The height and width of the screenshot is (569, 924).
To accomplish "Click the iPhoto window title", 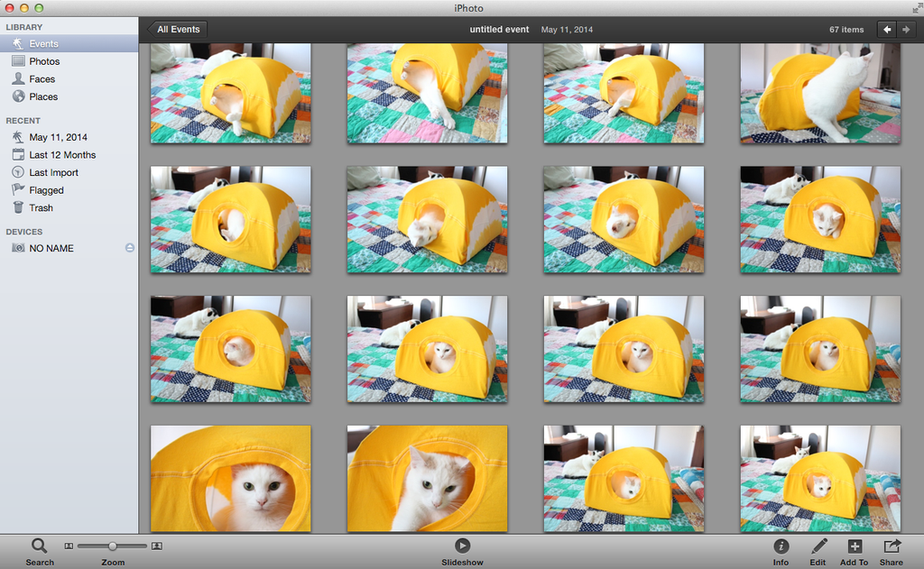I will click(468, 8).
